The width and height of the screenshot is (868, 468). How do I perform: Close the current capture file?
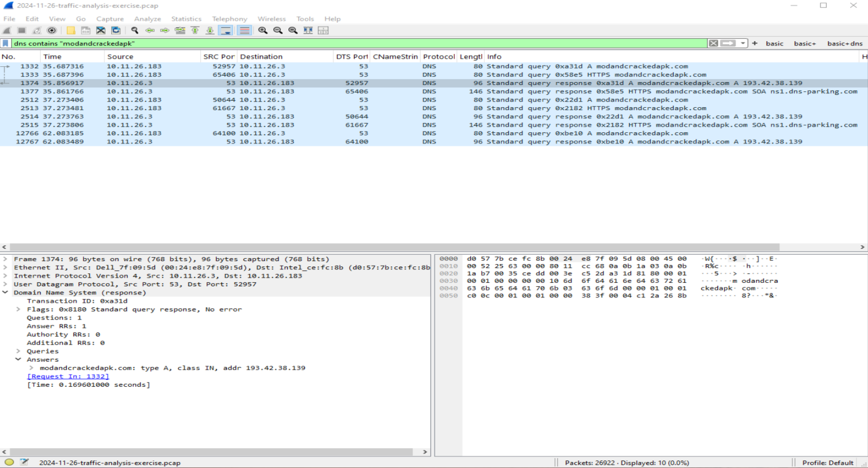click(x=101, y=30)
